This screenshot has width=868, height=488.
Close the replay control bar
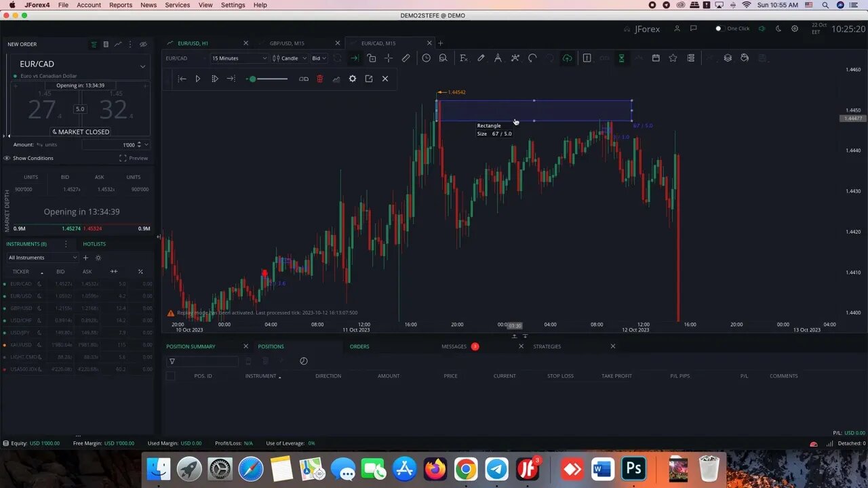point(385,79)
